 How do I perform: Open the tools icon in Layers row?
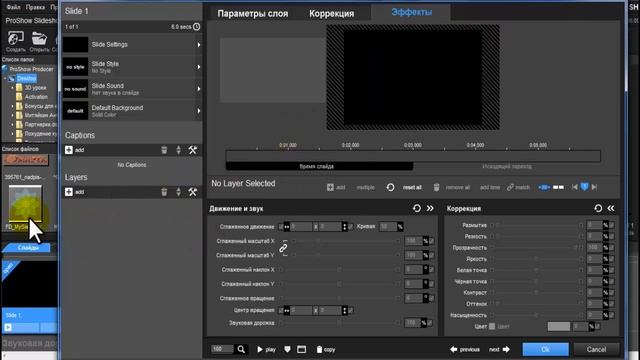click(193, 192)
